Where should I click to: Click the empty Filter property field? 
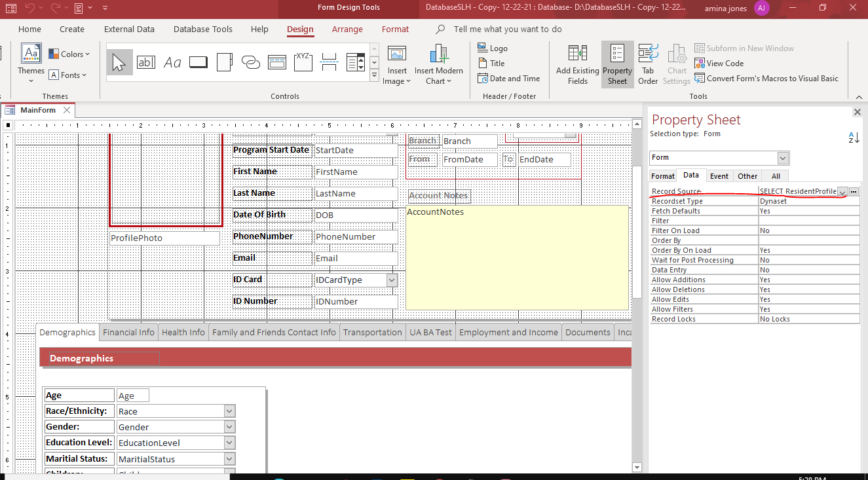[809, 221]
